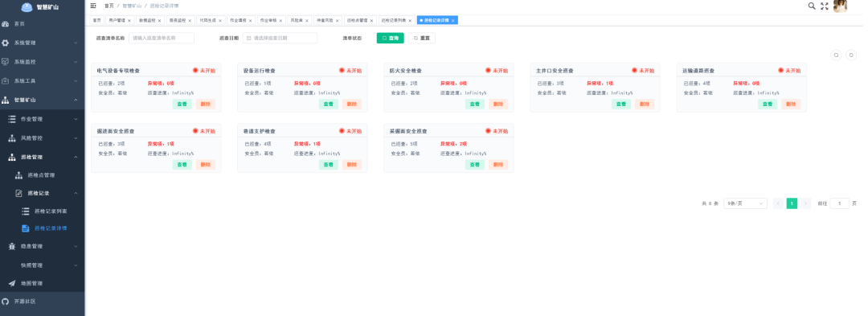The width and height of the screenshot is (868, 316).
Task: Click the 巡检记录详情 document icon
Action: pyautogui.click(x=25, y=228)
